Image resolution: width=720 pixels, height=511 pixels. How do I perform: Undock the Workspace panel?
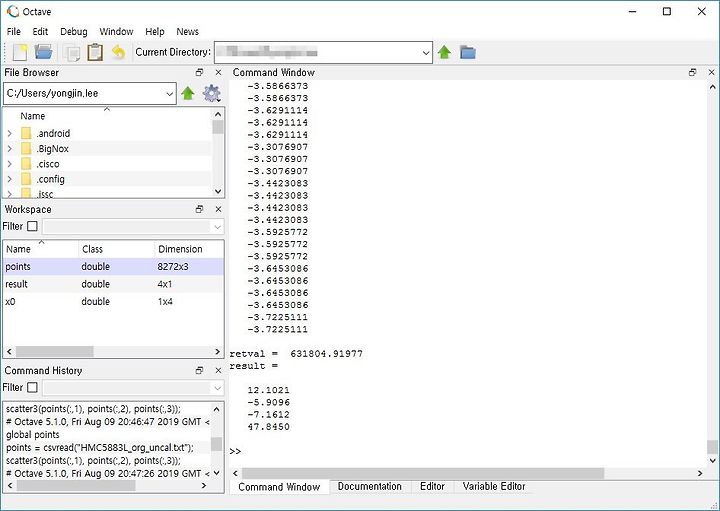(x=199, y=209)
